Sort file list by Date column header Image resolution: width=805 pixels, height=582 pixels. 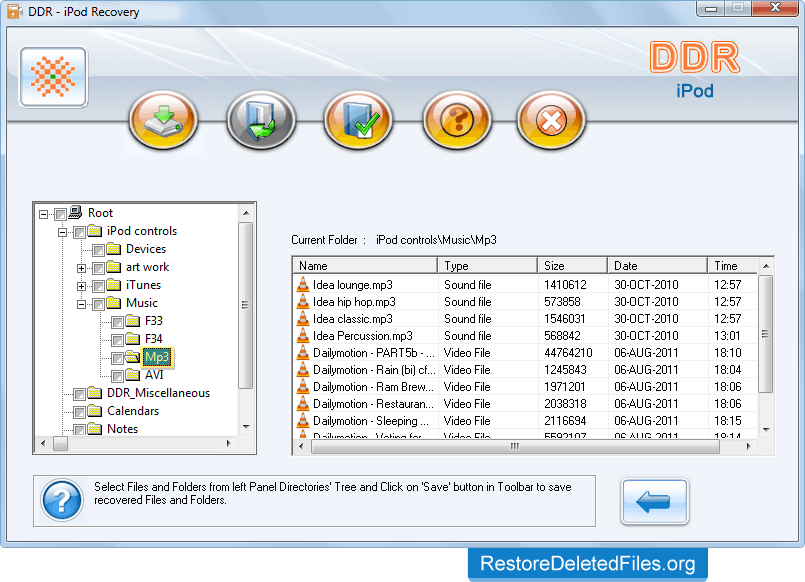(657, 266)
